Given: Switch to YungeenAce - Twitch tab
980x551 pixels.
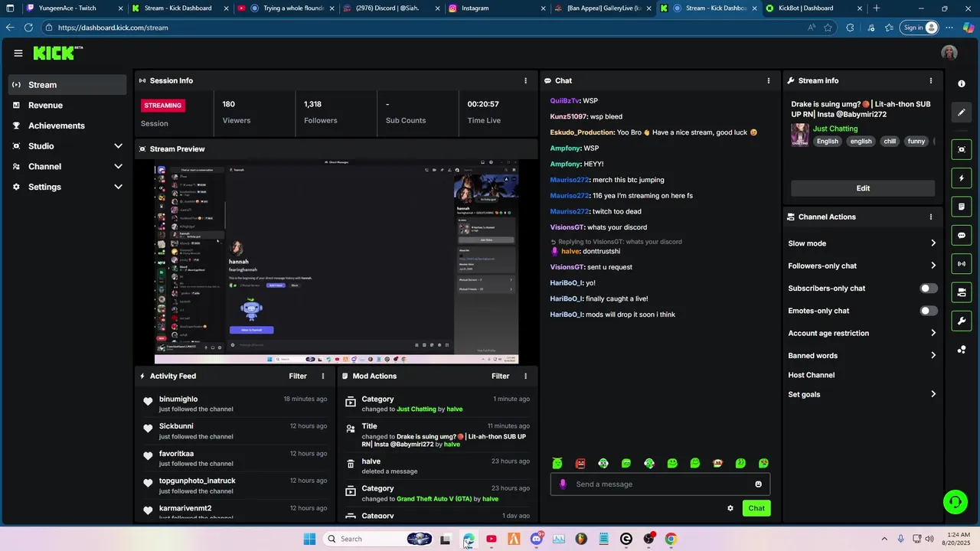Looking at the screenshot, I should 73,8.
